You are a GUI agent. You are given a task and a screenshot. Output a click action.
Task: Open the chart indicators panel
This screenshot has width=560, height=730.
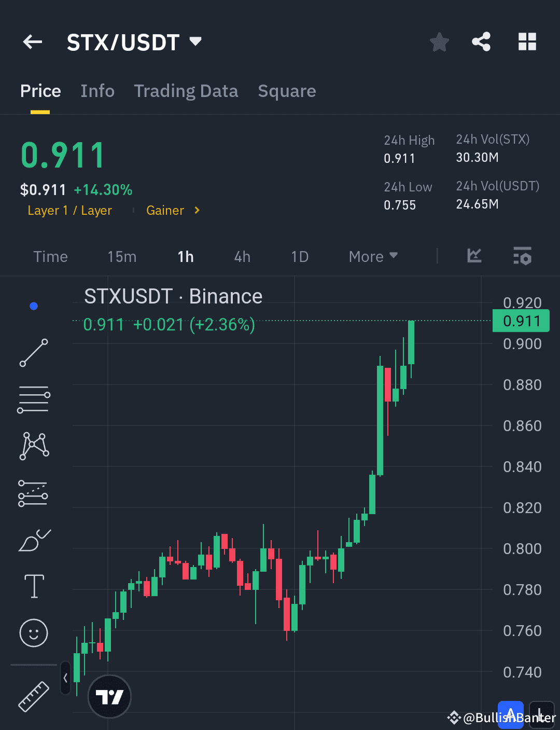[522, 256]
